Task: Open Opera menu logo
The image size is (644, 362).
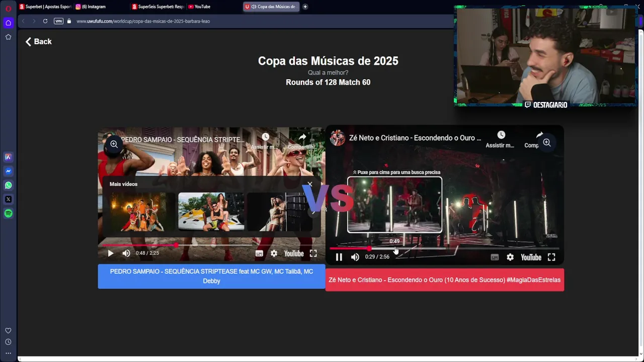Action: click(x=8, y=8)
